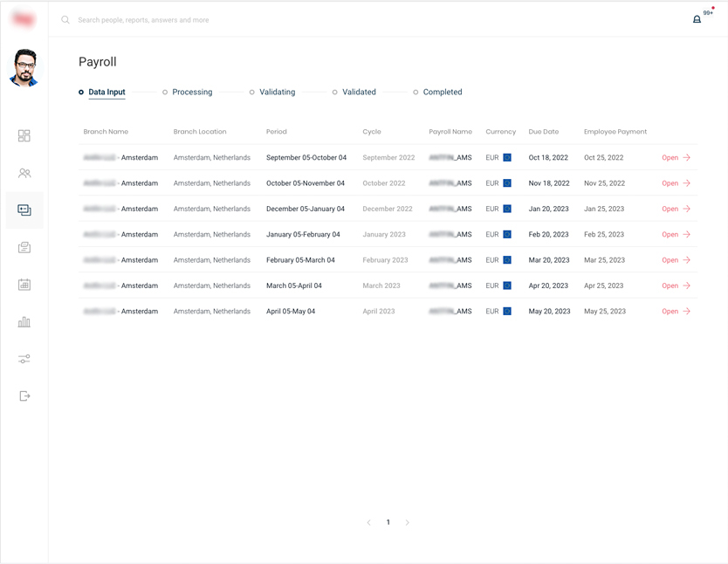The width and height of the screenshot is (728, 564).
Task: Go to the next page arrow
Action: coord(408,523)
